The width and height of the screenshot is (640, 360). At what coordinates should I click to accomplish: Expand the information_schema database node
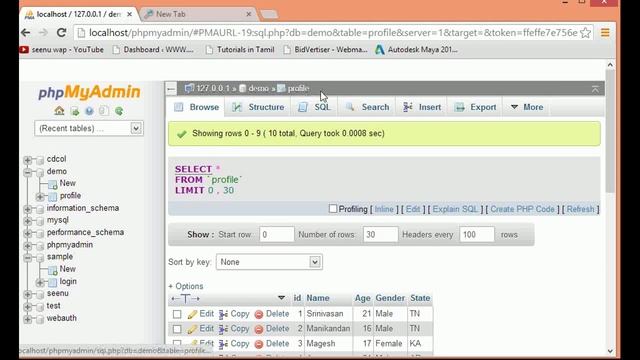click(28, 209)
